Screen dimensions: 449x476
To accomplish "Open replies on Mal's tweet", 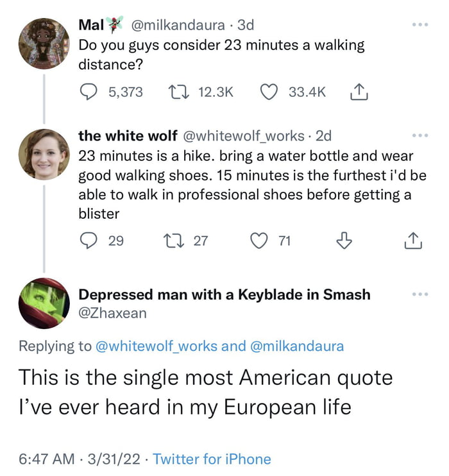I will (x=89, y=92).
